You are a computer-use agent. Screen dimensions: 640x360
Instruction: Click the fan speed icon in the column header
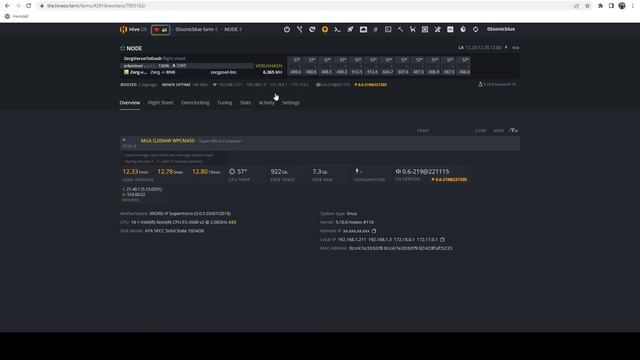(513, 131)
